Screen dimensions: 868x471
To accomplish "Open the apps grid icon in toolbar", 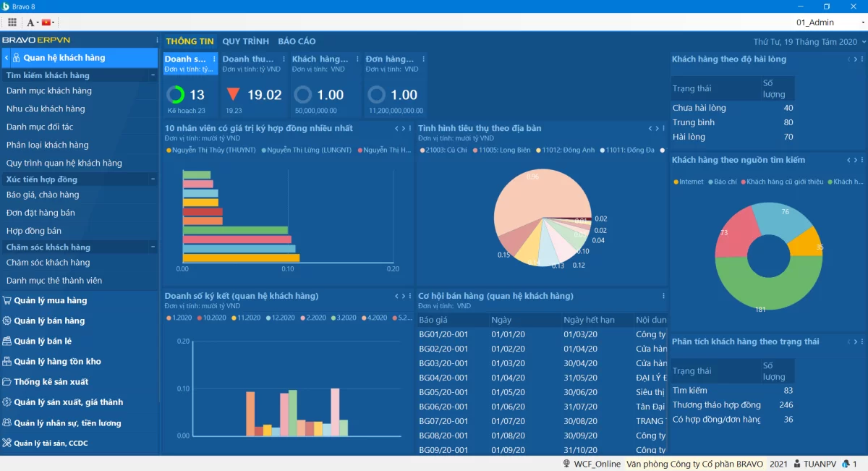I will (x=12, y=22).
